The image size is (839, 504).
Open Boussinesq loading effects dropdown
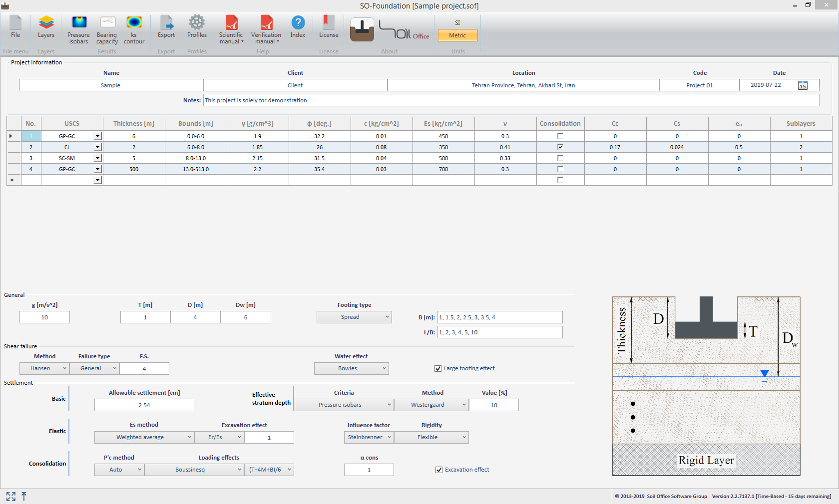(x=194, y=470)
